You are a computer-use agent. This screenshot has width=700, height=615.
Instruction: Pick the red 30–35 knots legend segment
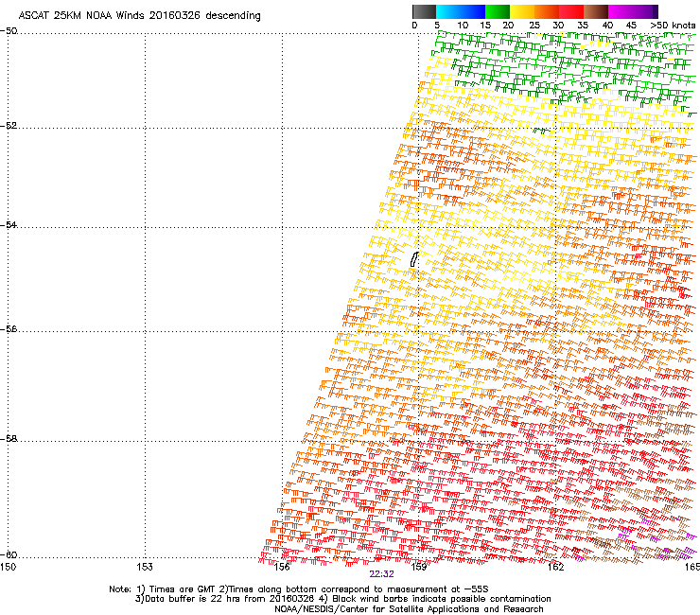pyautogui.click(x=571, y=11)
